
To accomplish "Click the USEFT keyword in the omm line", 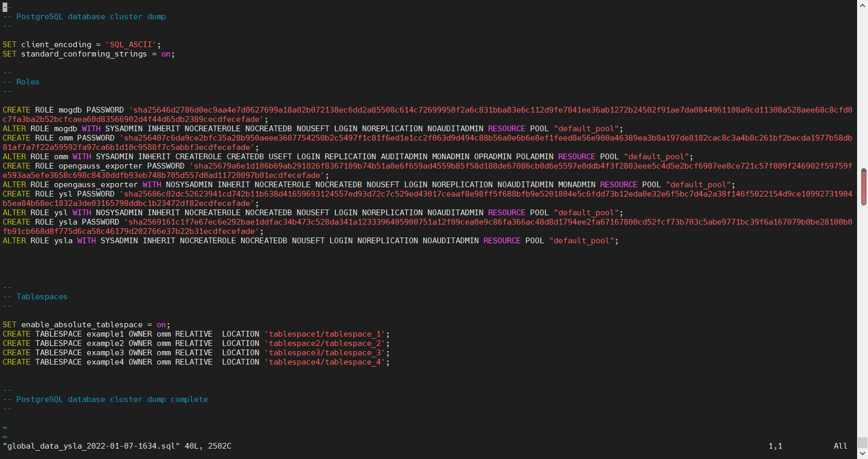I will pos(280,157).
